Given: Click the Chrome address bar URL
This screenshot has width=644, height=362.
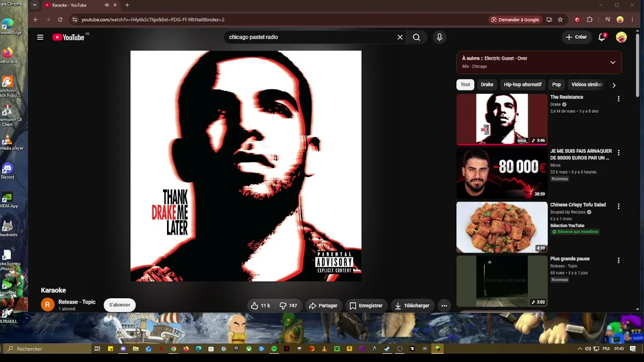Looking at the screenshot, I should coord(153,20).
